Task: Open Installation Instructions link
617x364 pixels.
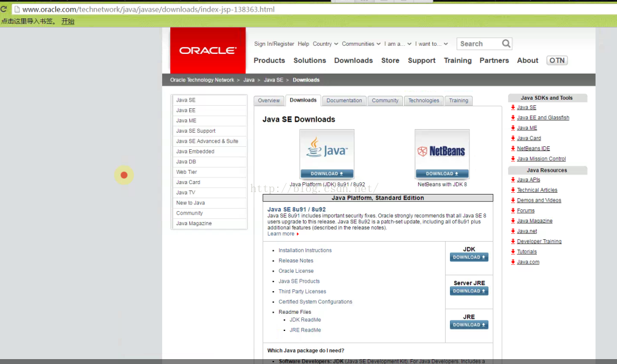Action: pos(305,250)
